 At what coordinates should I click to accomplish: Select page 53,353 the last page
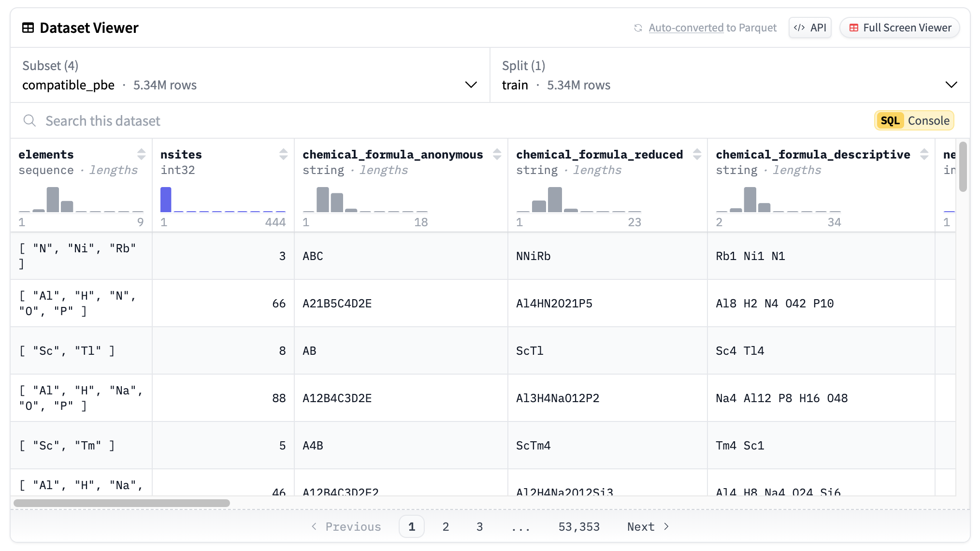pos(579,526)
